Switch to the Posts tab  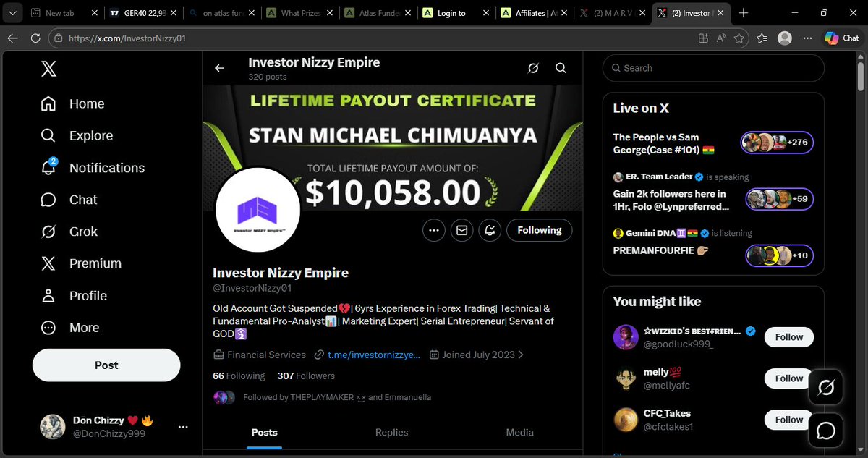pos(264,432)
